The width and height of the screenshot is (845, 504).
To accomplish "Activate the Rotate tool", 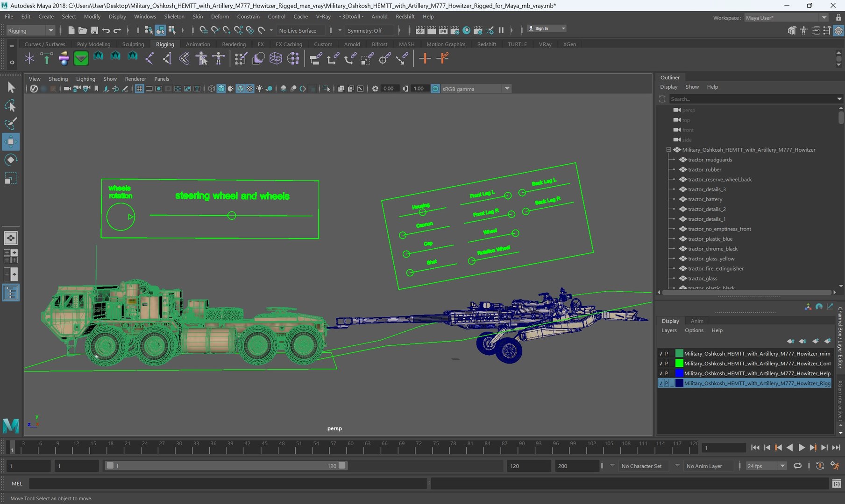I will [10, 160].
